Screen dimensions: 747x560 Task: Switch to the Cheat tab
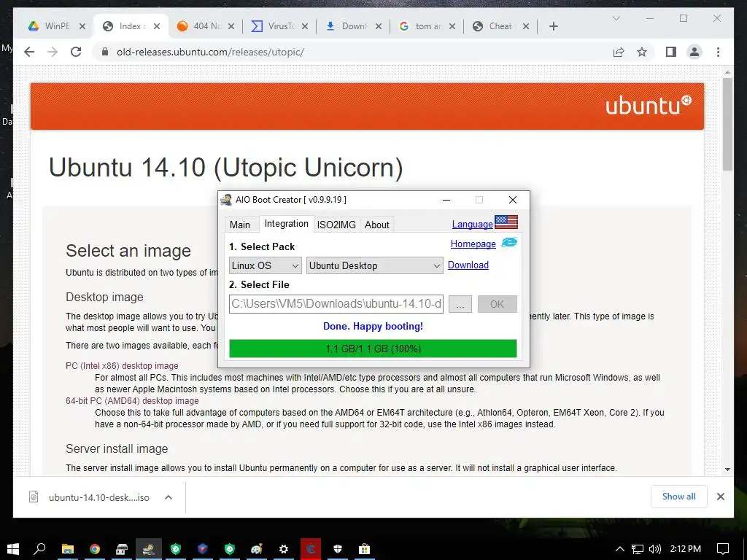coord(501,26)
